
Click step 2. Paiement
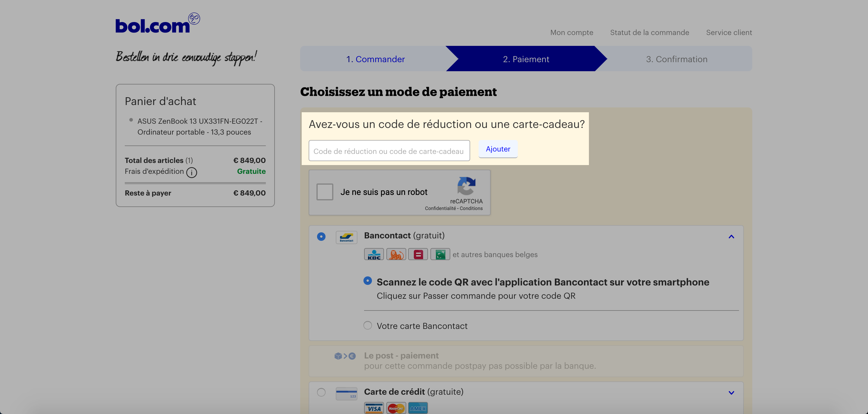pyautogui.click(x=526, y=59)
